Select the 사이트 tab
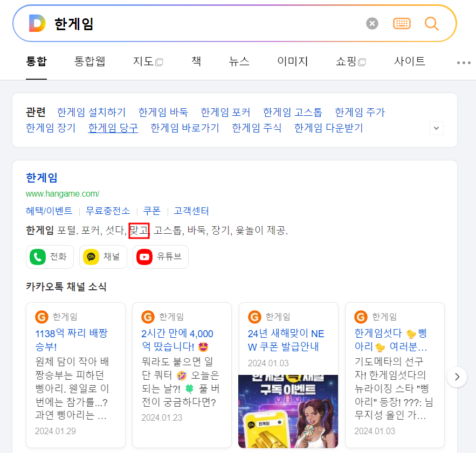 [x=410, y=61]
